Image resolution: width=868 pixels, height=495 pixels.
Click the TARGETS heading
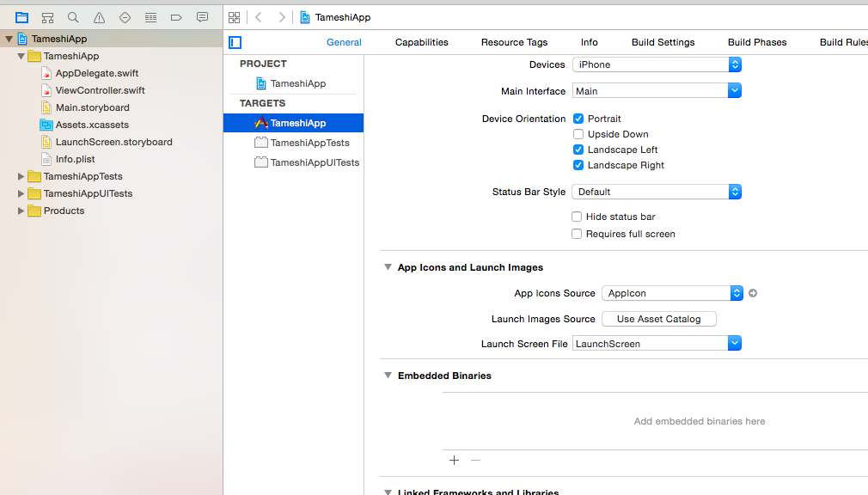pos(262,103)
